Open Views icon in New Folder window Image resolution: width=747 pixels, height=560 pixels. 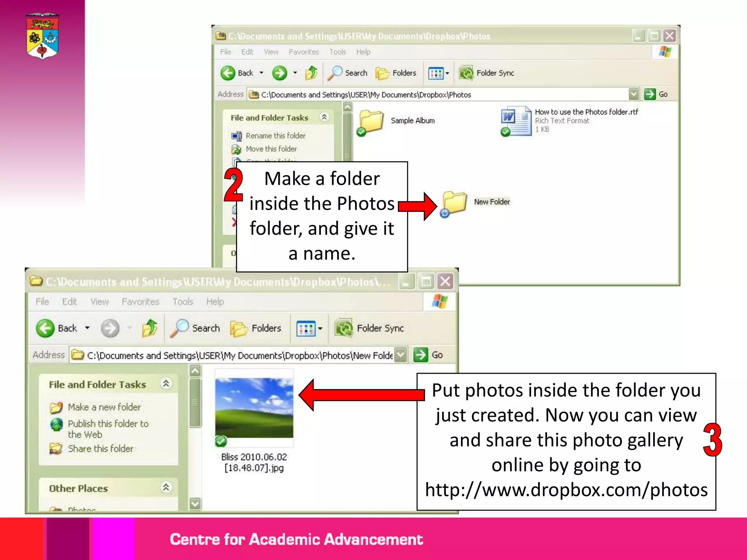pos(306,328)
